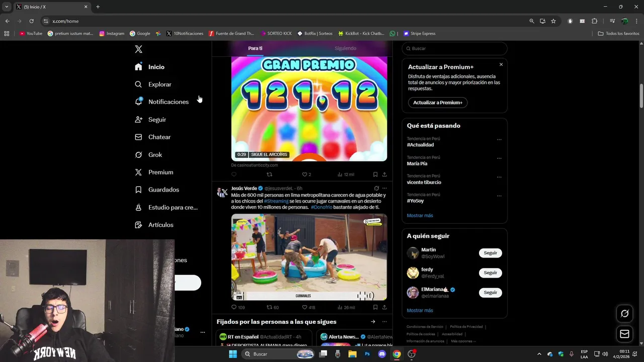The height and width of the screenshot is (362, 644).
Task: Open more options for #YoSoy trend
Action: click(499, 196)
